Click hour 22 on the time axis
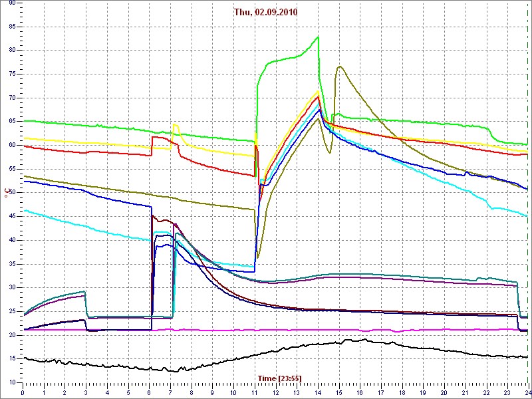The height and width of the screenshot is (399, 532). point(486,392)
